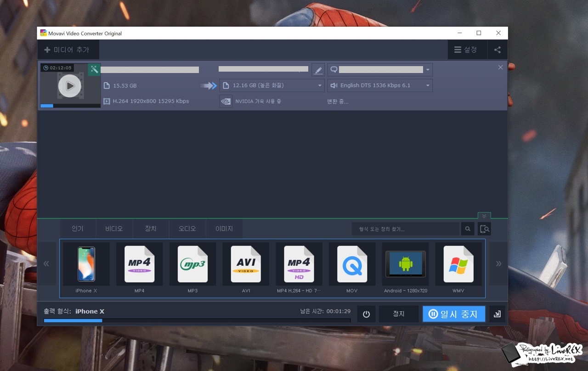The height and width of the screenshot is (371, 588).
Task: Click the Movavi app icon in title bar
Action: (x=43, y=33)
